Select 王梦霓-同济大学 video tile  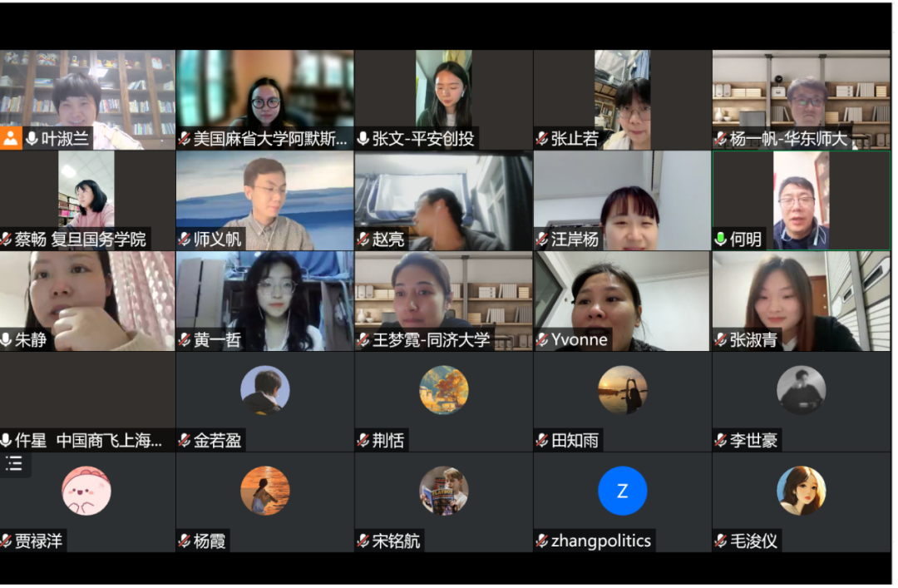444,301
